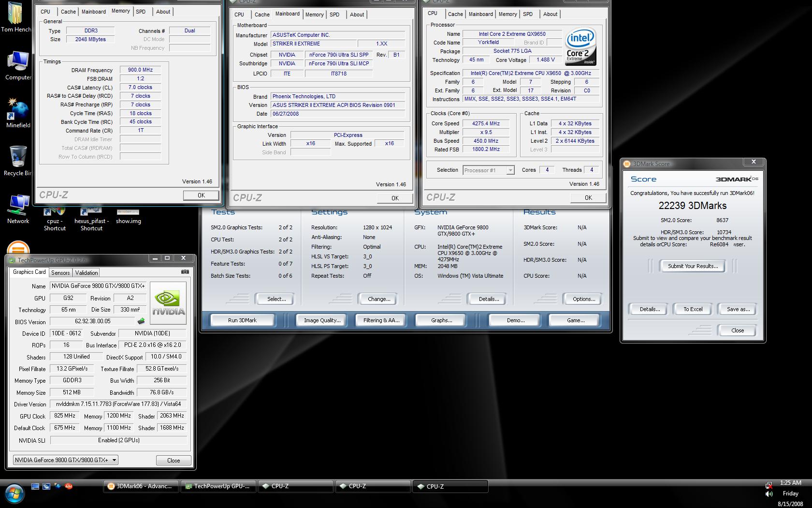Screen dimensions: 812x508
Task: Select the show.img file icon
Action: tap(128, 217)
